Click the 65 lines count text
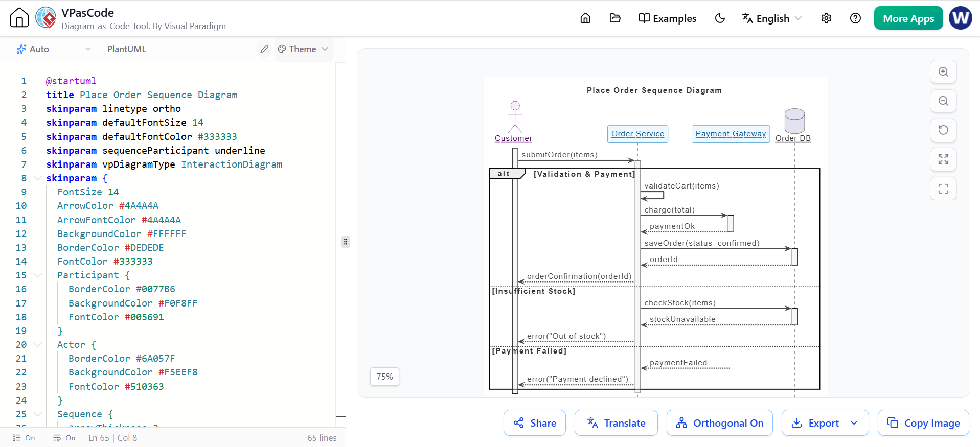980x447 pixels. click(322, 438)
